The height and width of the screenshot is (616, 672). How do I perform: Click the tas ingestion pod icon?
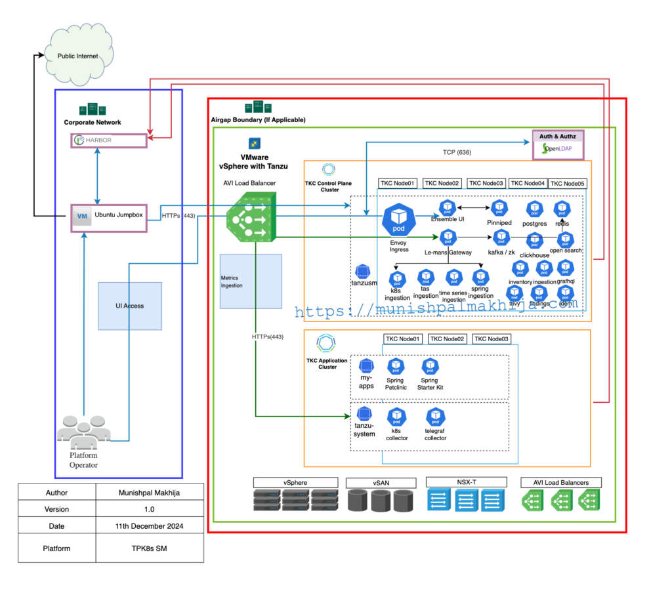click(x=425, y=277)
